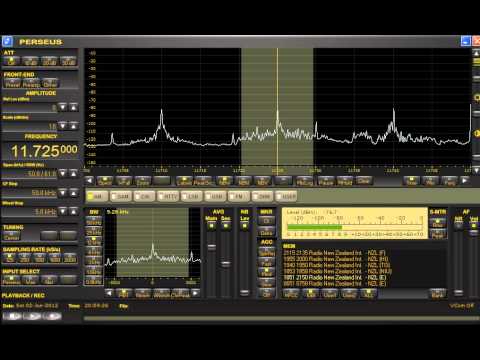Viewport: 480px width, 360px height.
Task: Increase the amplitude scale value
Action: [73, 126]
